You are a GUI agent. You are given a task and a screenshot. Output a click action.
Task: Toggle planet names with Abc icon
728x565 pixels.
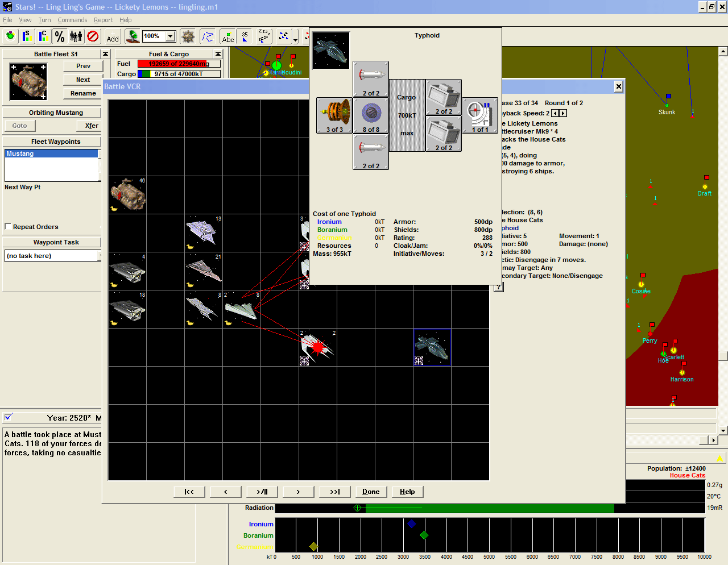(227, 37)
